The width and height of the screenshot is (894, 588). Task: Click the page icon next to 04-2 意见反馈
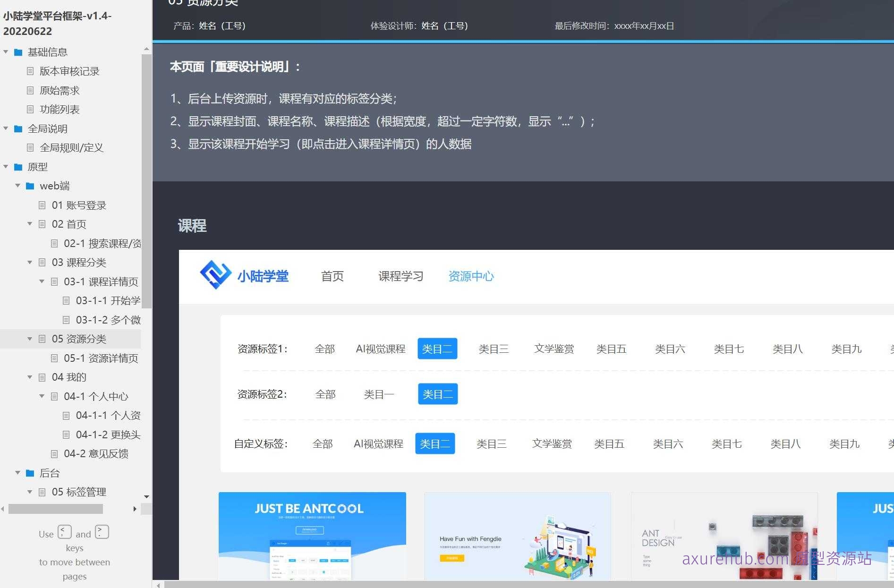(x=53, y=453)
